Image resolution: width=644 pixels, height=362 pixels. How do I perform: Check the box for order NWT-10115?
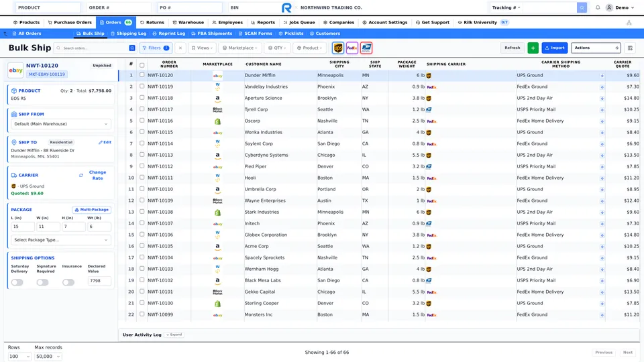(x=142, y=132)
